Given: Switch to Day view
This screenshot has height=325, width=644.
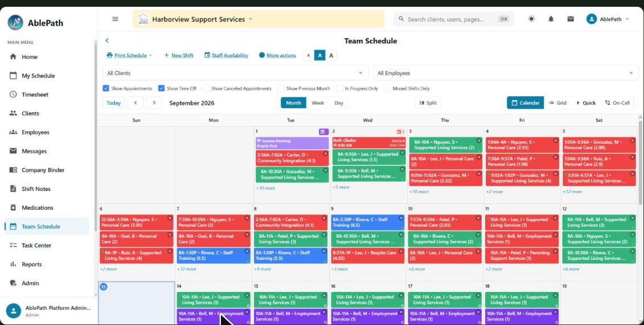Looking at the screenshot, I should pos(339,103).
